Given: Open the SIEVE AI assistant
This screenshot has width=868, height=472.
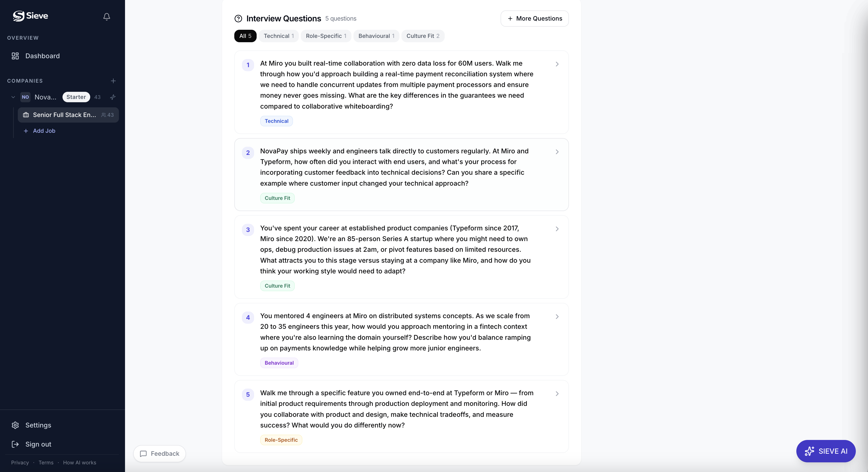Looking at the screenshot, I should pyautogui.click(x=826, y=451).
